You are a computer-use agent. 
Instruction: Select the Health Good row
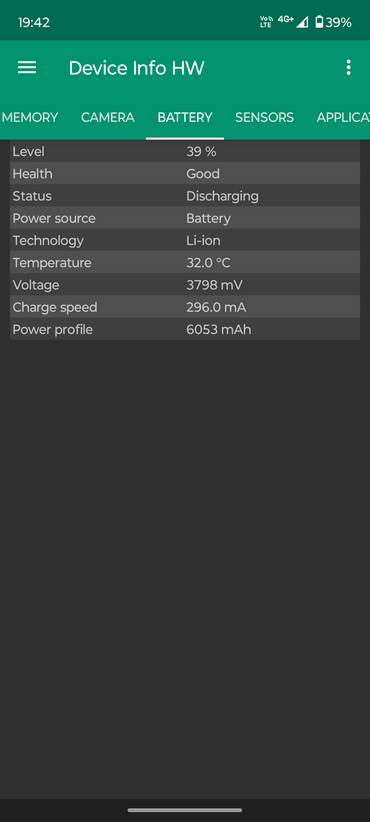click(185, 174)
